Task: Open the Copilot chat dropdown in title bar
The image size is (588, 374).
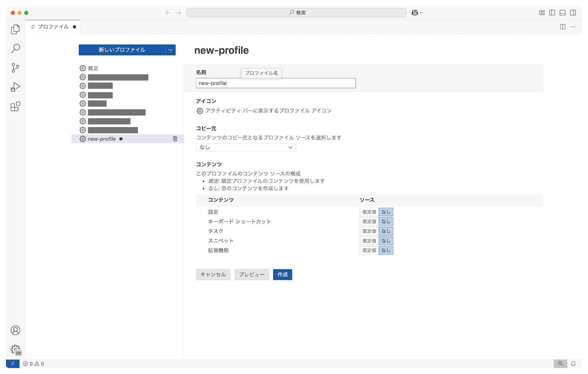Action: [417, 13]
